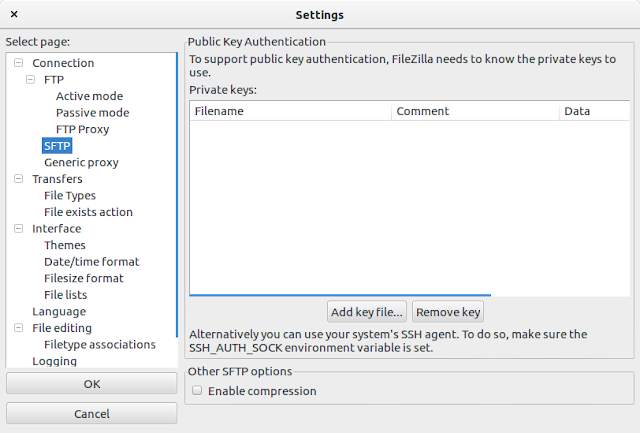This screenshot has height=433, width=640.
Task: Collapse the File editing tree node
Action: tap(18, 328)
